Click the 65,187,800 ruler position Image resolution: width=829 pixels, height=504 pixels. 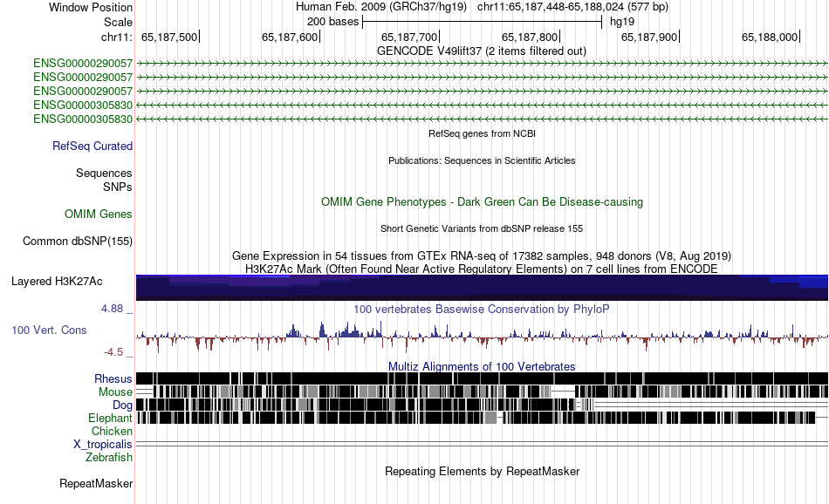(x=531, y=37)
